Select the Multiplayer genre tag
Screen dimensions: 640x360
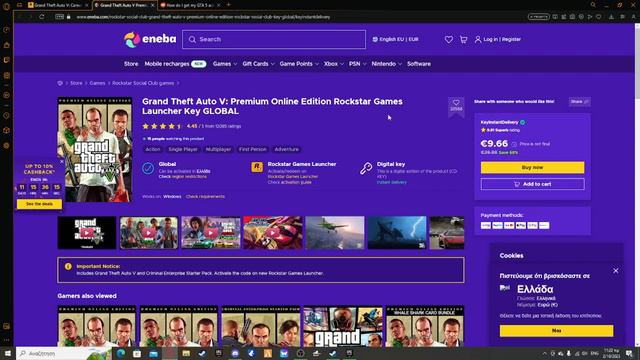click(218, 149)
